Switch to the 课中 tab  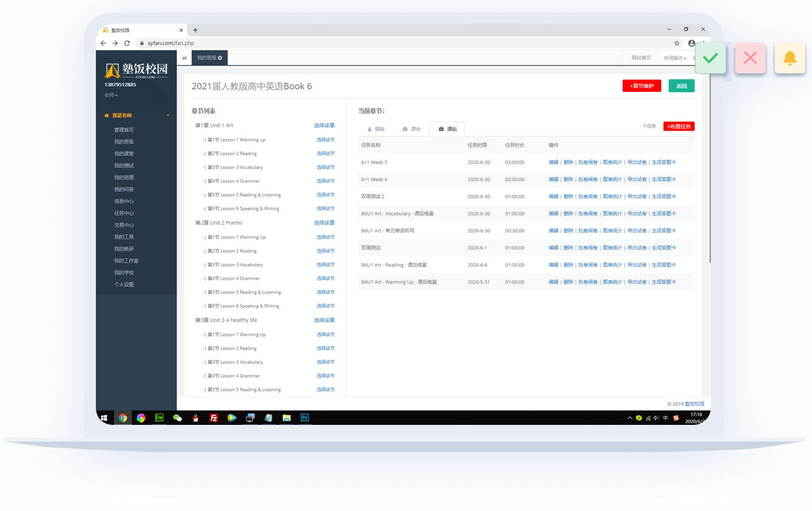(412, 129)
